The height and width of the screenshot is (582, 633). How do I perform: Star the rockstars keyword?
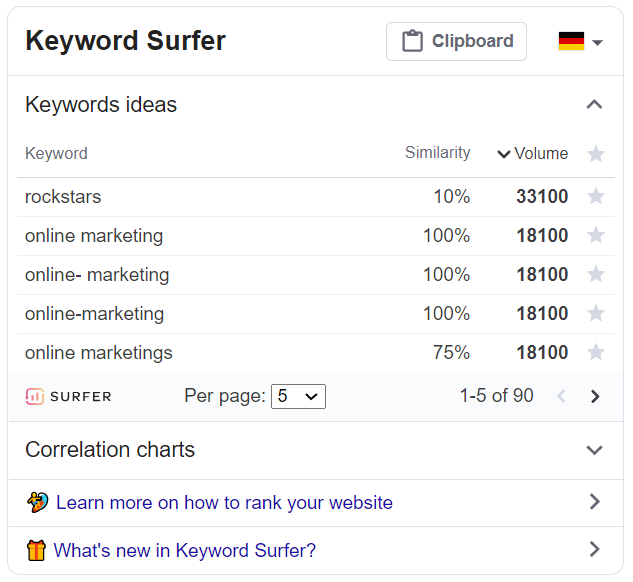pyautogui.click(x=595, y=197)
